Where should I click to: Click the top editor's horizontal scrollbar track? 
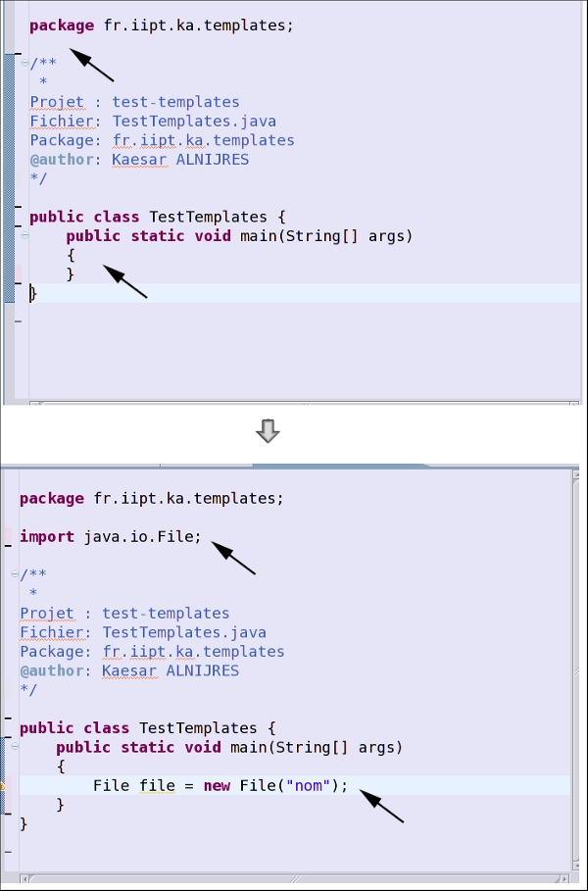(294, 402)
